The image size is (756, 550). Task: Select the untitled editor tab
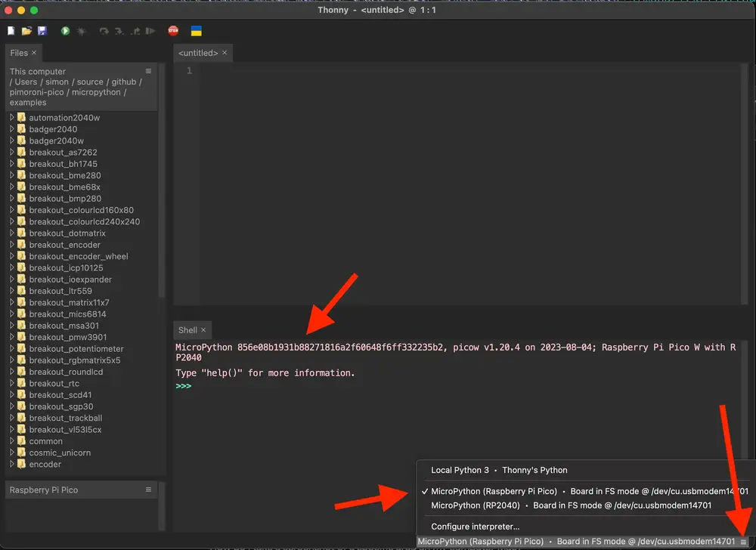pyautogui.click(x=198, y=53)
